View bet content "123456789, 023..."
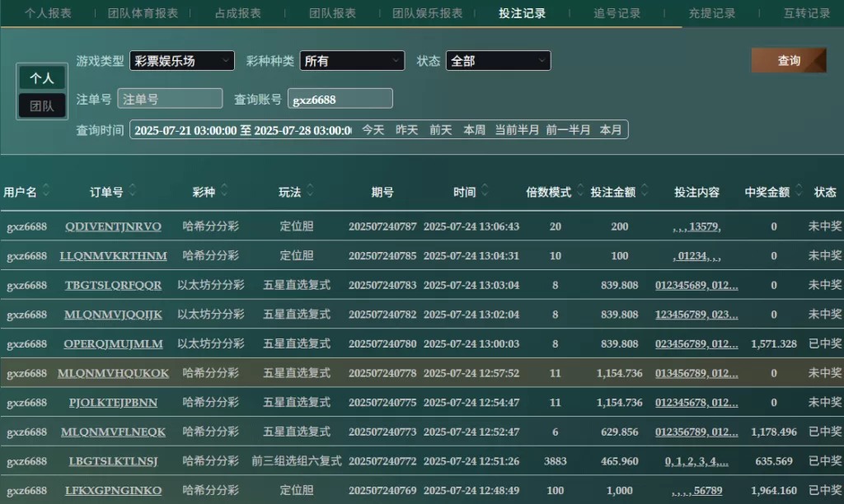The width and height of the screenshot is (844, 504). pyautogui.click(x=696, y=315)
